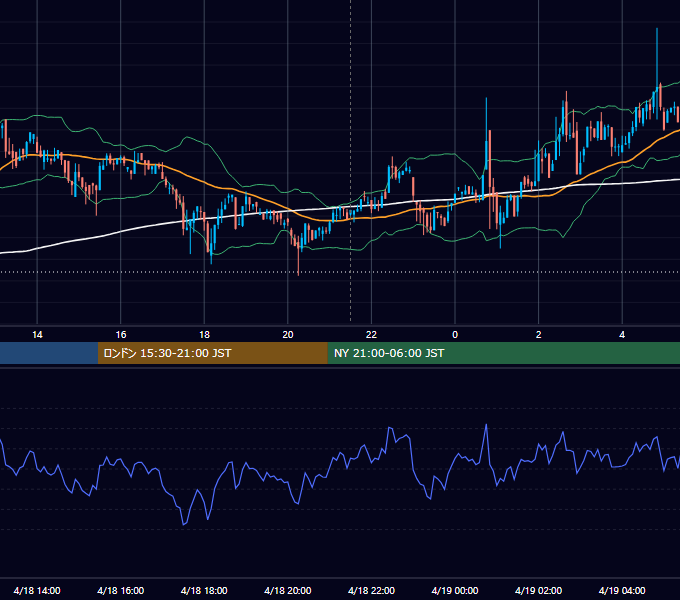680x600 pixels.
Task: Click the '20' hour axis label
Action: click(x=288, y=335)
